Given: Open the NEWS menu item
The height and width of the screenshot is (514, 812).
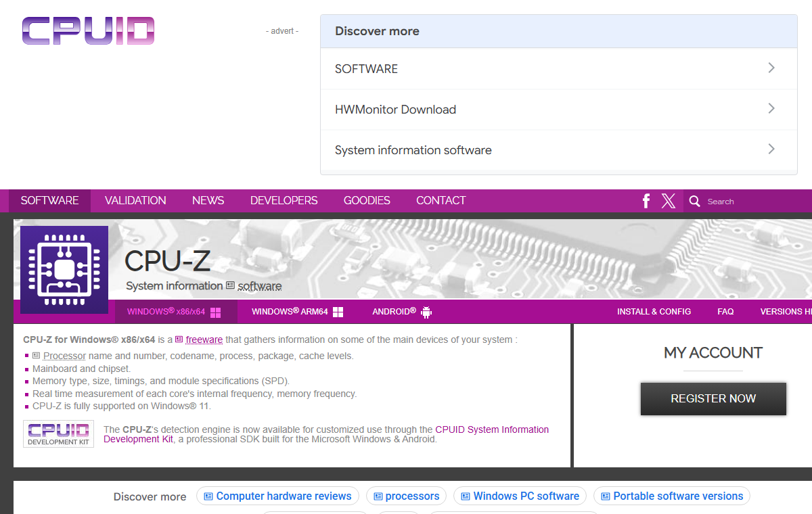Looking at the screenshot, I should pyautogui.click(x=208, y=201).
